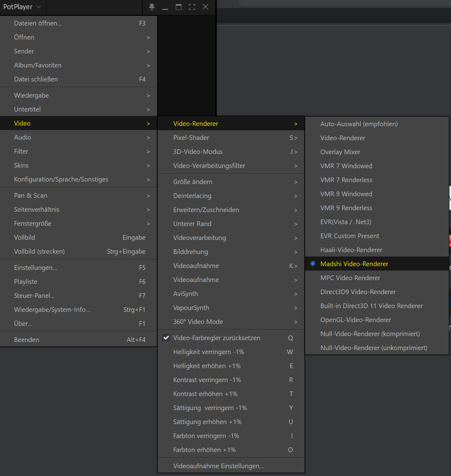The width and height of the screenshot is (451, 476).
Task: Choose VMR 9 Renderless renderer
Action: click(x=377, y=208)
